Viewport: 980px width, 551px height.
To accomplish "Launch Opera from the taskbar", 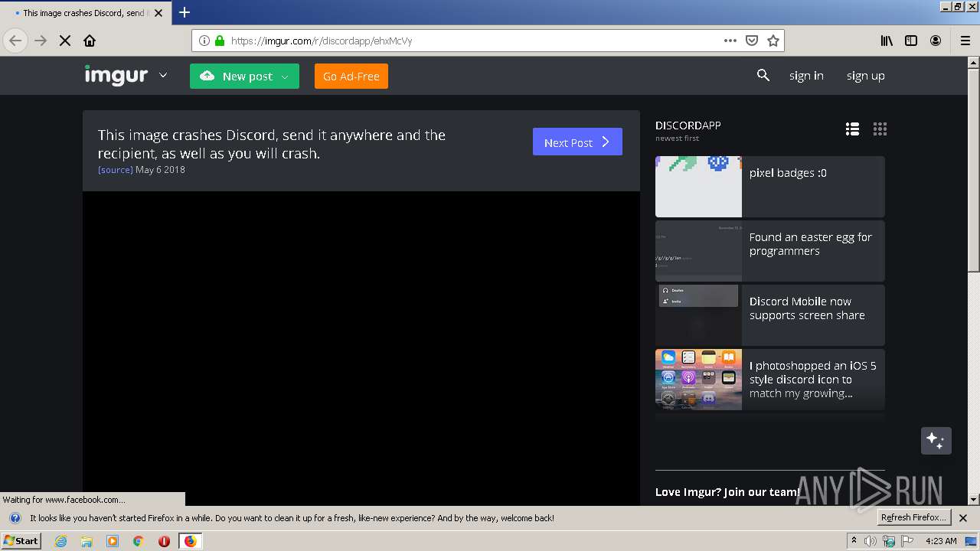I will [164, 541].
